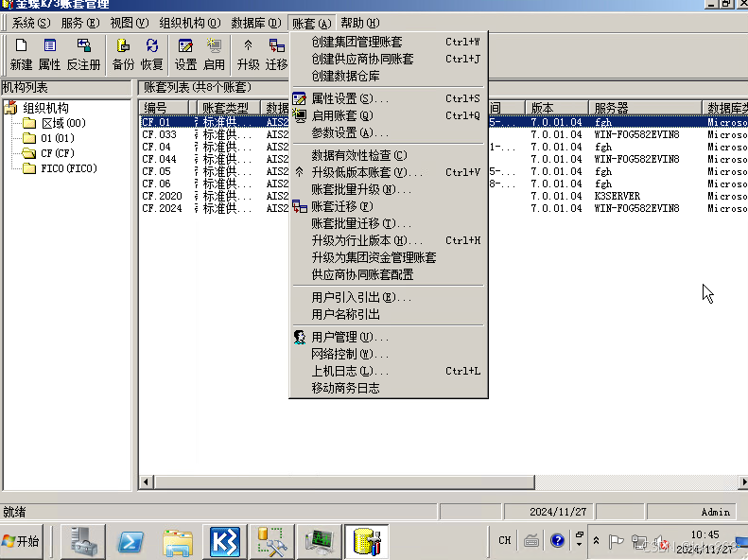748x560 pixels.
Task: Sort by the 服务器 column header
Action: pyautogui.click(x=645, y=108)
